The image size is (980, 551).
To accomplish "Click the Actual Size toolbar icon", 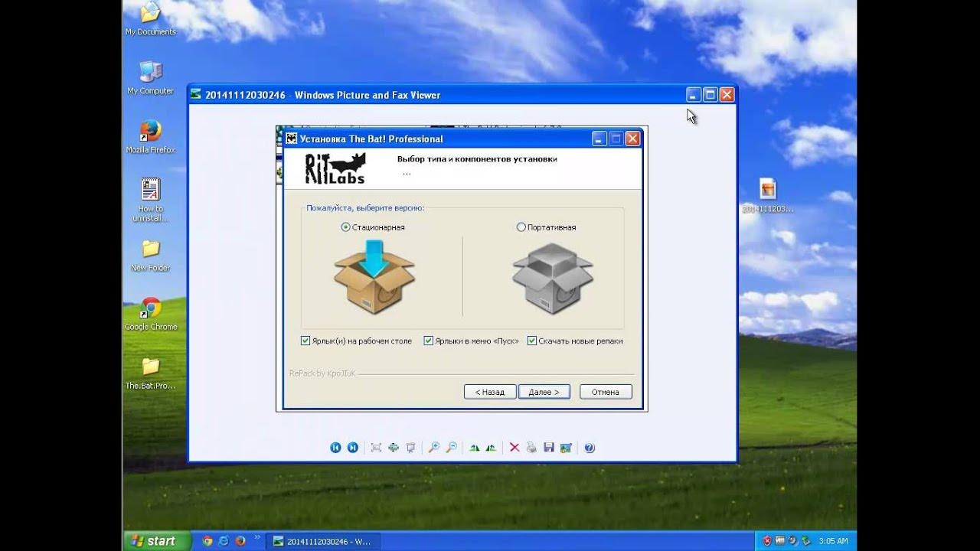I will [x=394, y=448].
